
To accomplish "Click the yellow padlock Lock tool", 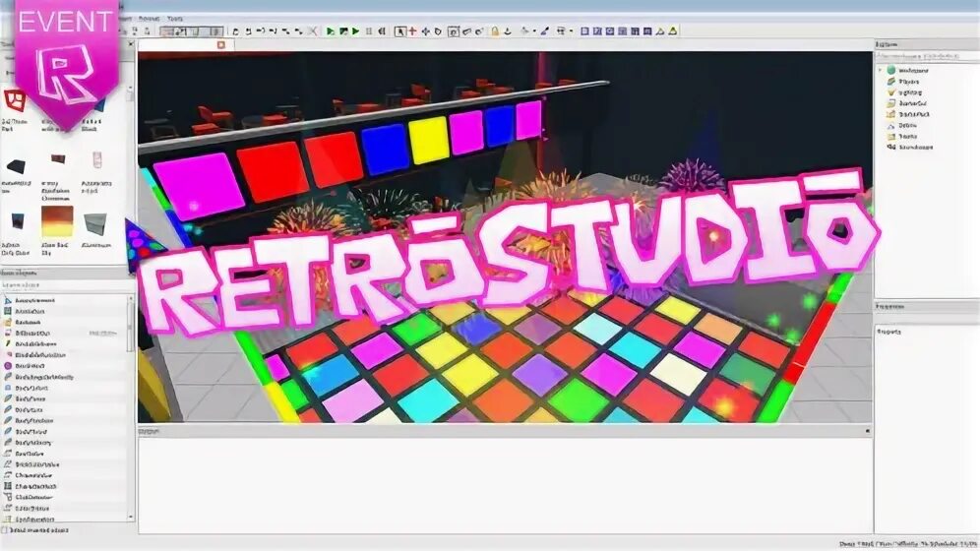I will pyautogui.click(x=494, y=31).
